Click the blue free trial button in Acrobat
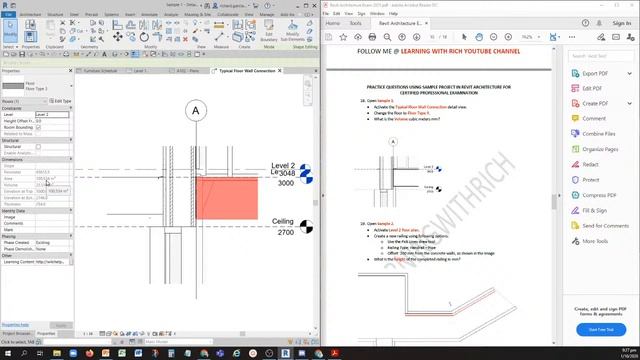The width and height of the screenshot is (640, 360). pos(601,329)
